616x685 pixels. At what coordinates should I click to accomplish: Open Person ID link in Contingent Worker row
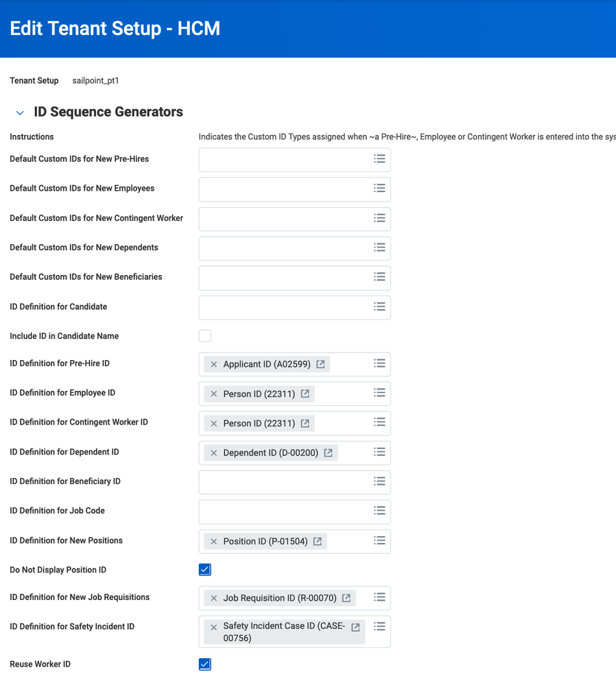coord(305,423)
